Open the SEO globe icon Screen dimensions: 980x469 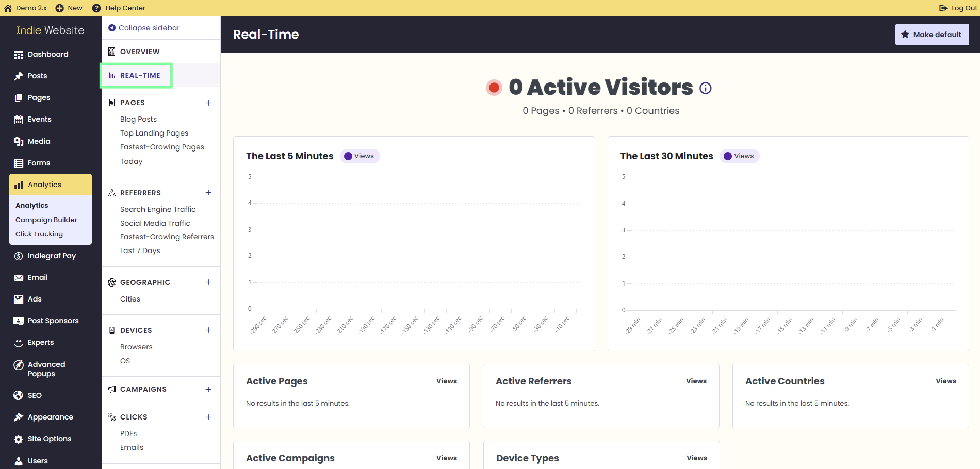coord(19,395)
